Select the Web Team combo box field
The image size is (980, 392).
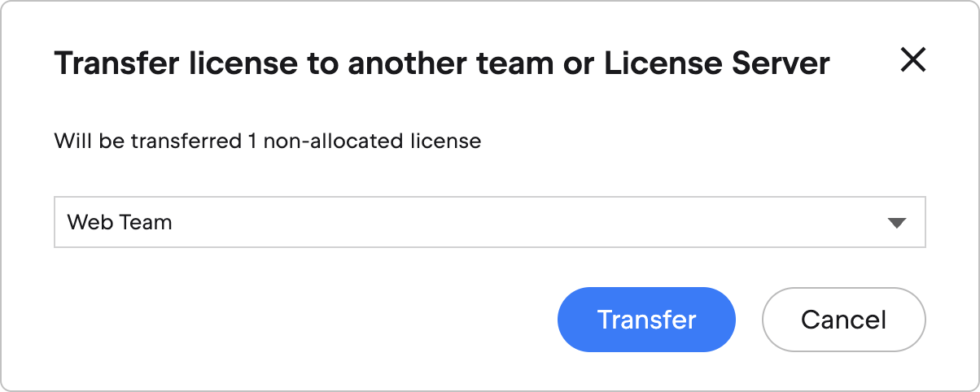tap(489, 222)
